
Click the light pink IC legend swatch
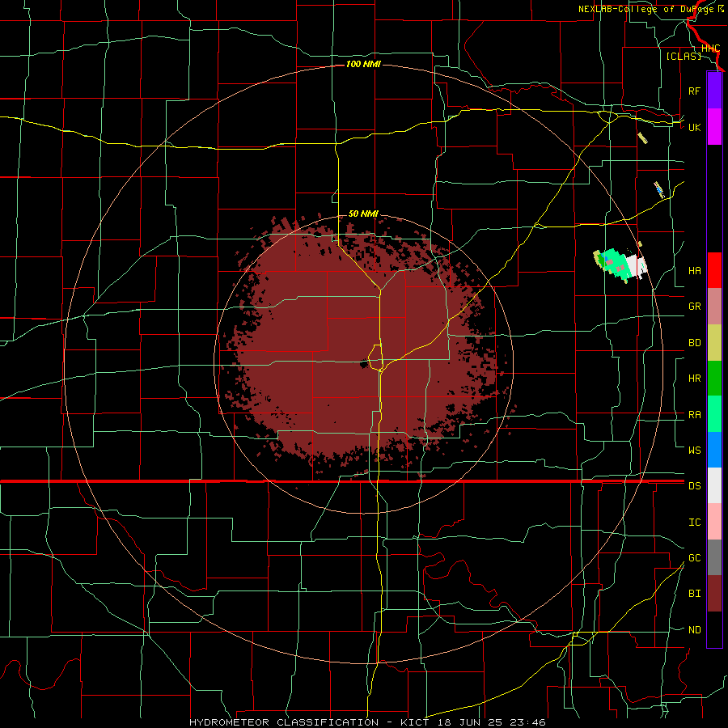(x=714, y=522)
